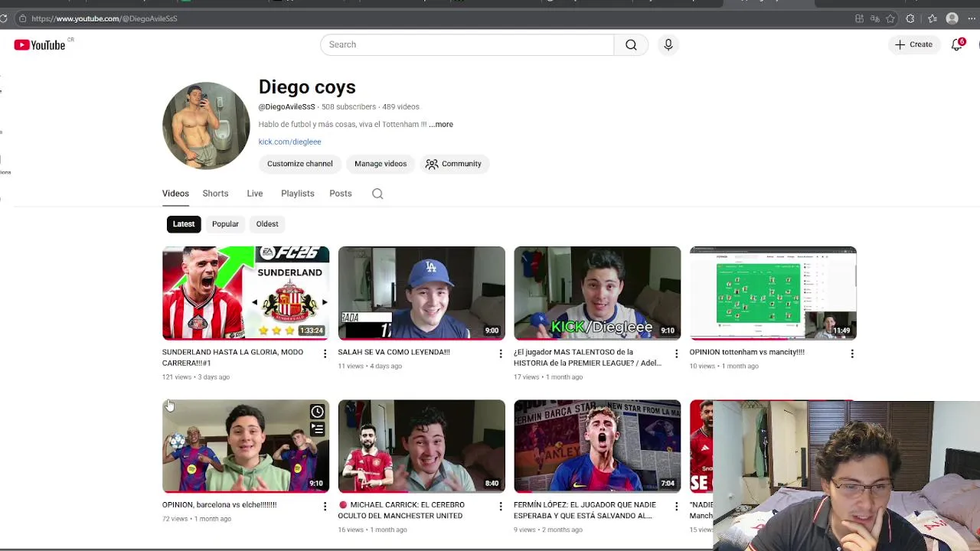This screenshot has height=551, width=980.
Task: Click 508 subscribers text
Action: point(348,107)
